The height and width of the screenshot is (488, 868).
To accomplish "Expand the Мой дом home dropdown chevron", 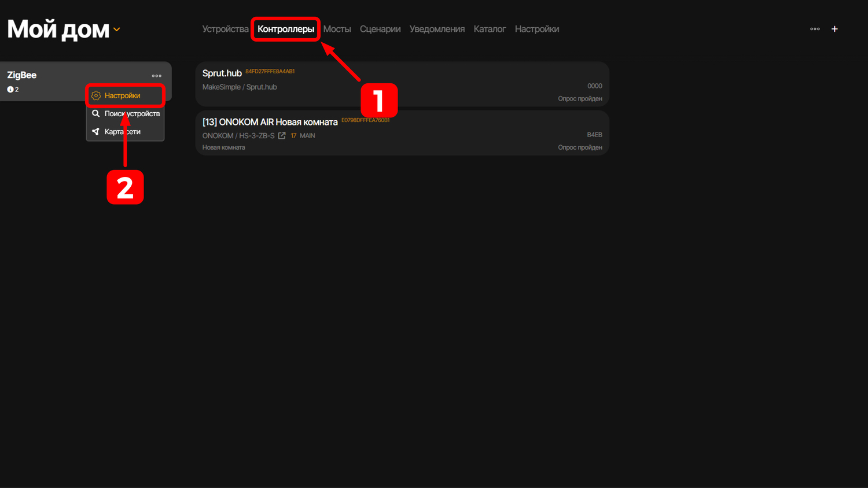I will [117, 29].
